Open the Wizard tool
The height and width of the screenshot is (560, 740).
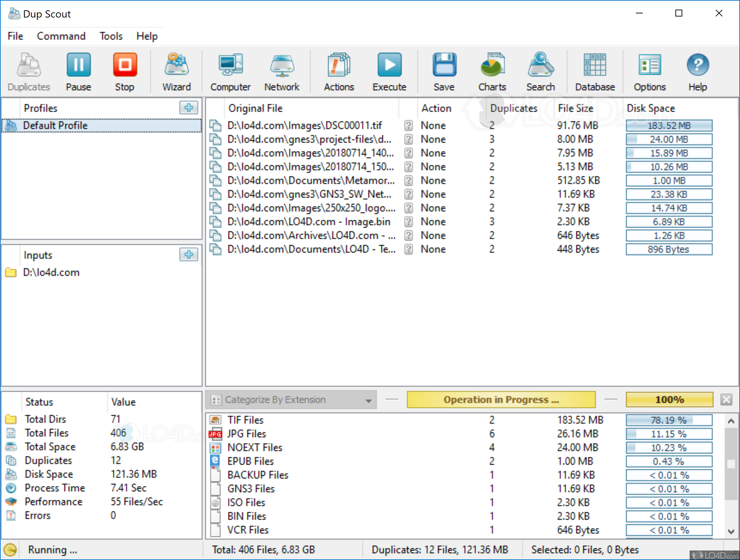tap(176, 70)
